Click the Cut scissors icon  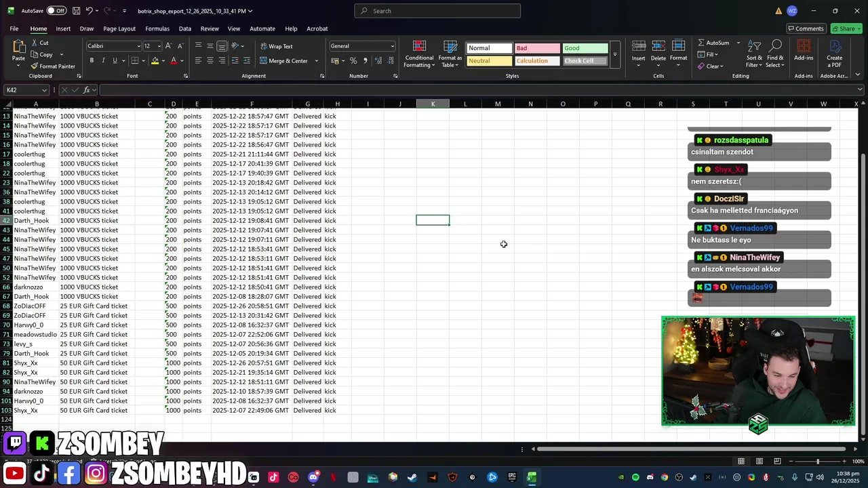click(x=34, y=43)
